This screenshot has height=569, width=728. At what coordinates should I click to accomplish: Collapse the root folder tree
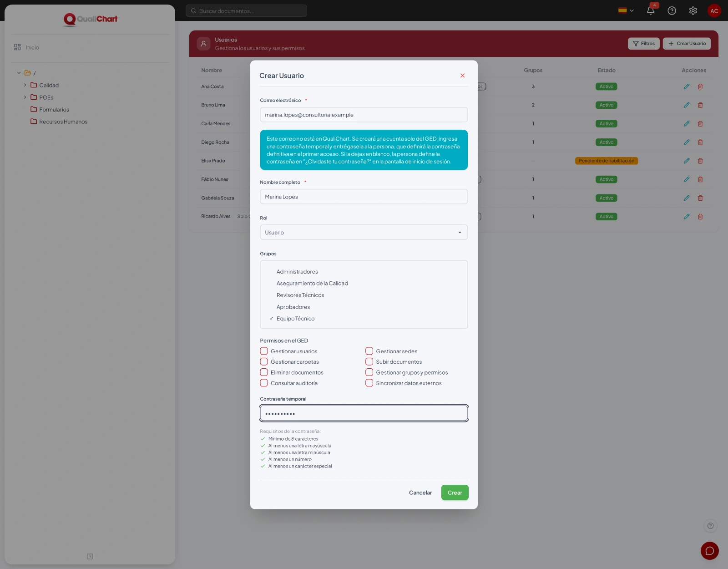point(19,73)
